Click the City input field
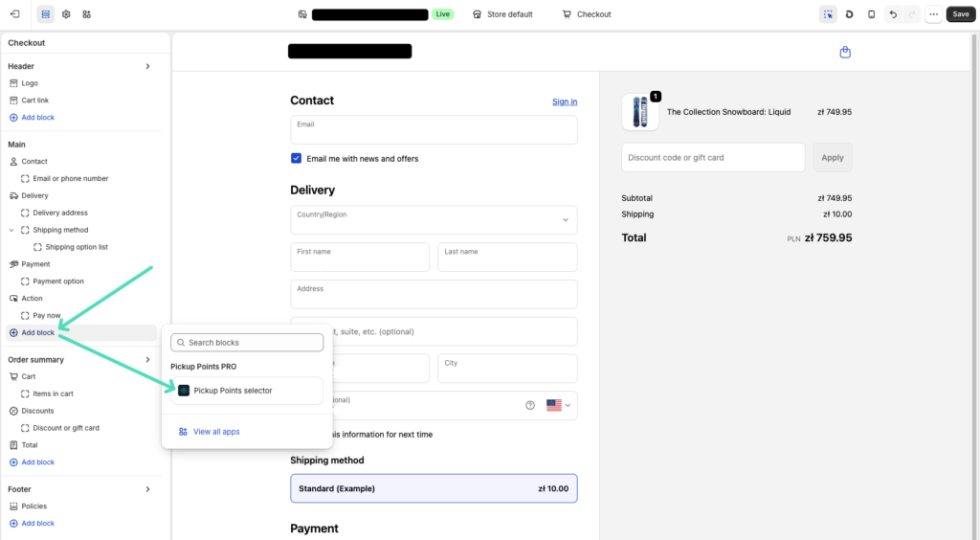The width and height of the screenshot is (980, 540). click(x=507, y=369)
